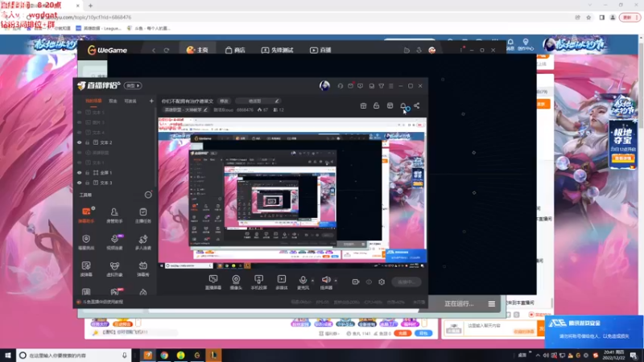
Task: Toggle the preview eye icon
Action: click(369, 282)
